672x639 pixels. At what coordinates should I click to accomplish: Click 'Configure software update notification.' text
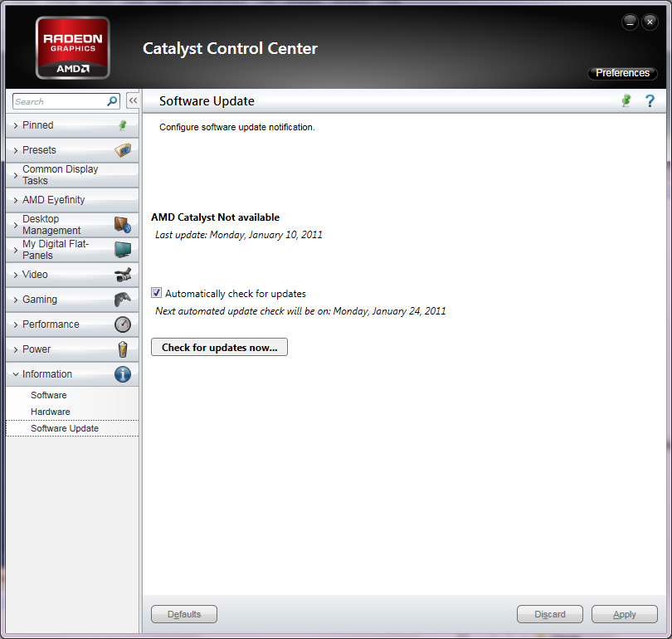click(237, 127)
